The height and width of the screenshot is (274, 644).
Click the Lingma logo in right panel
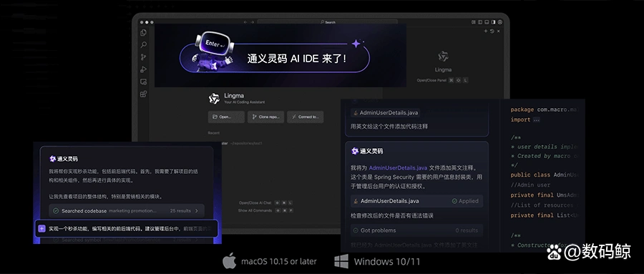pyautogui.click(x=443, y=57)
